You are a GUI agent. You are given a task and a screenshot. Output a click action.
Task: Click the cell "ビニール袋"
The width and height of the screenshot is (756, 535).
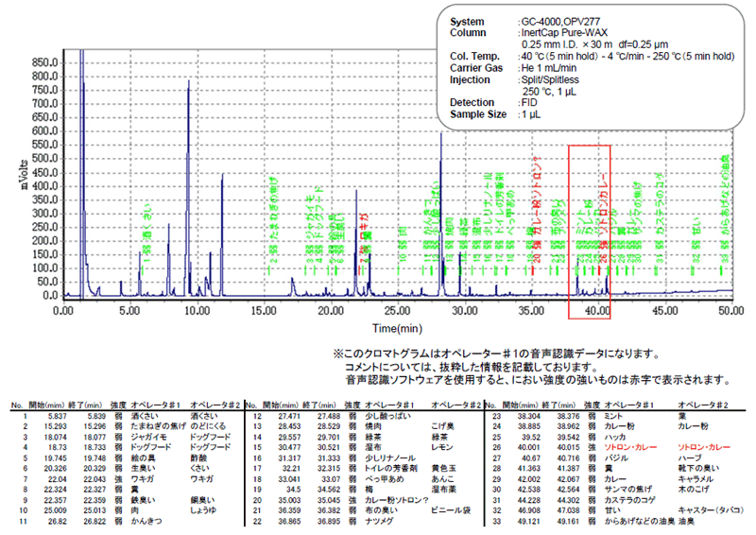pos(451,510)
